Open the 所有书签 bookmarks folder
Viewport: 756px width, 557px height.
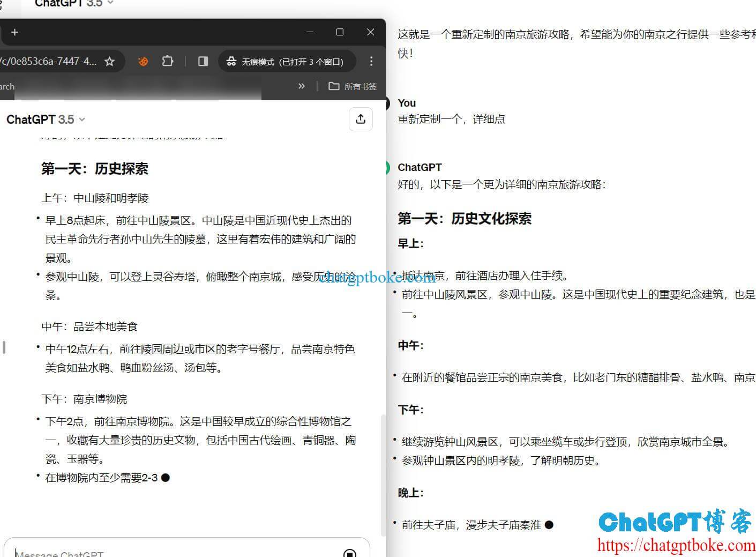coord(353,86)
